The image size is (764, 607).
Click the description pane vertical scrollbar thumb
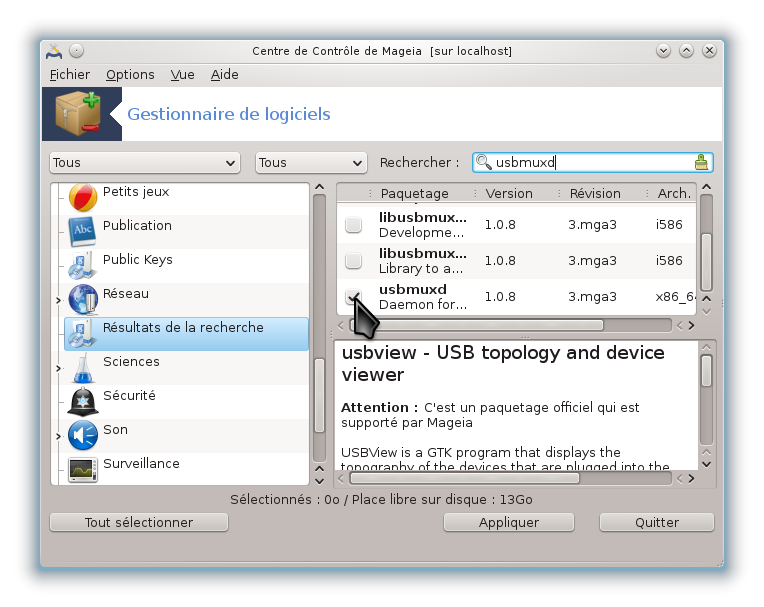[706, 371]
